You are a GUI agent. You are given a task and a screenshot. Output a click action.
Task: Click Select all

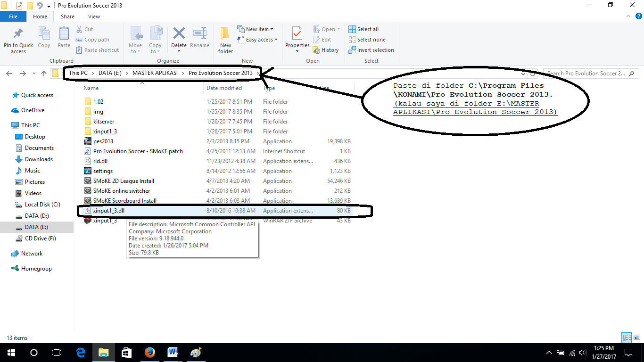tap(363, 29)
